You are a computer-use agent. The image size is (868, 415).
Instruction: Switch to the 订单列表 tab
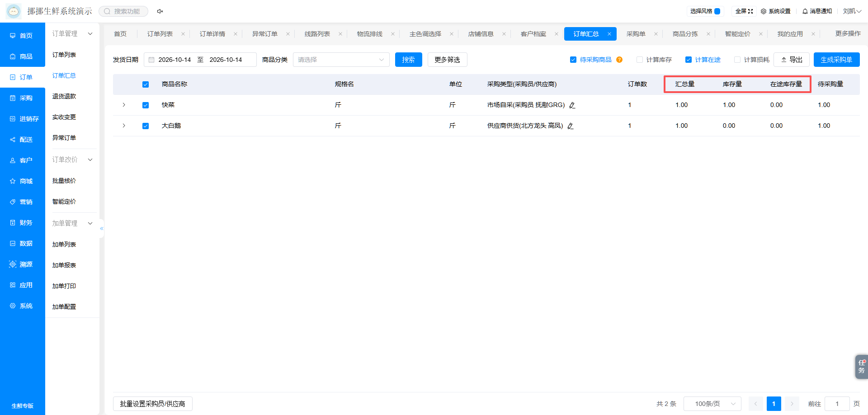pyautogui.click(x=160, y=34)
